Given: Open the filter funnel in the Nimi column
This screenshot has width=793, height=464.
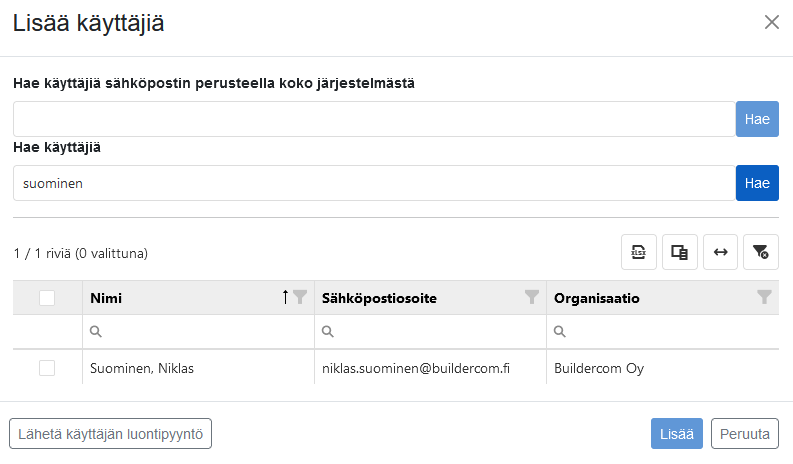Looking at the screenshot, I should pos(300,297).
